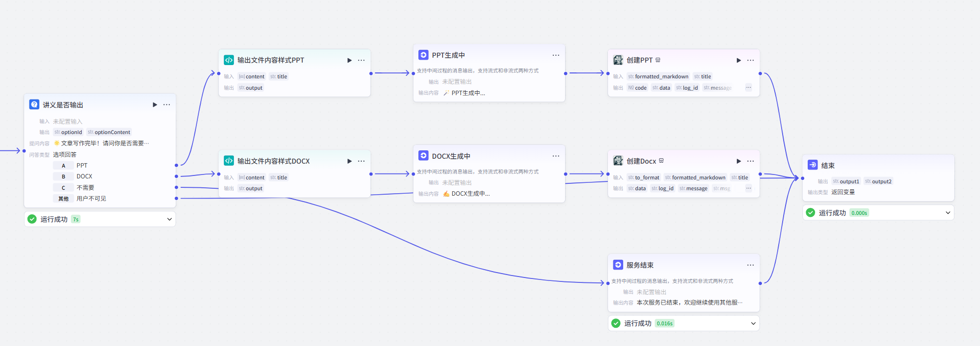The width and height of the screenshot is (980, 346).
Task: Click the 结束 node icon
Action: pyautogui.click(x=813, y=165)
